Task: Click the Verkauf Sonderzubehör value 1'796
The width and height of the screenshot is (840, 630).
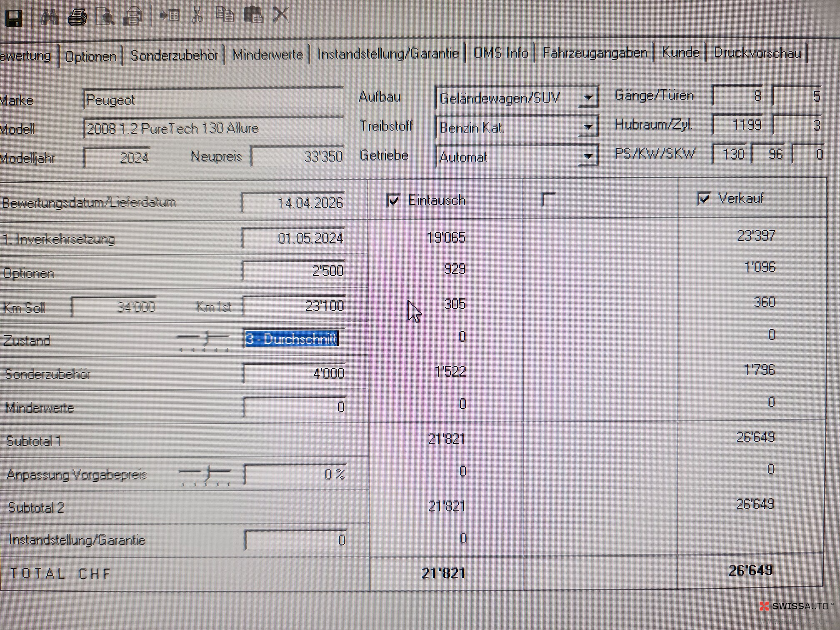Action: 759,370
